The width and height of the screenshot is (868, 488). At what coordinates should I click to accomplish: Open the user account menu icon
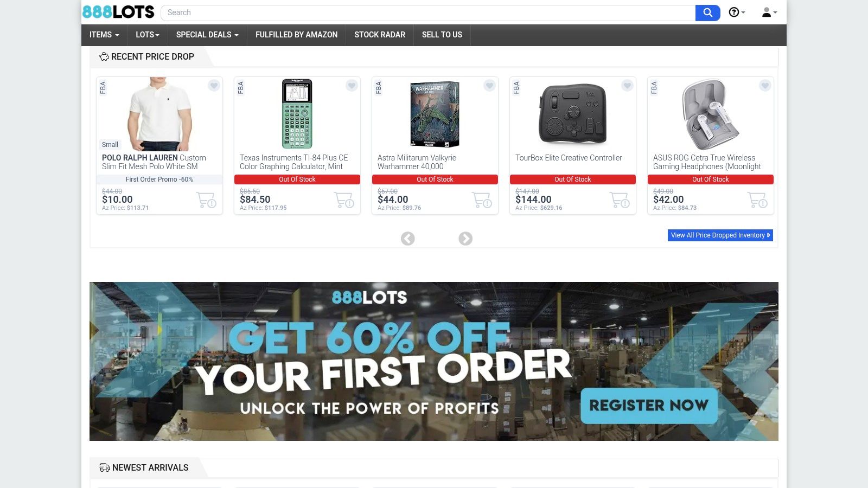769,12
